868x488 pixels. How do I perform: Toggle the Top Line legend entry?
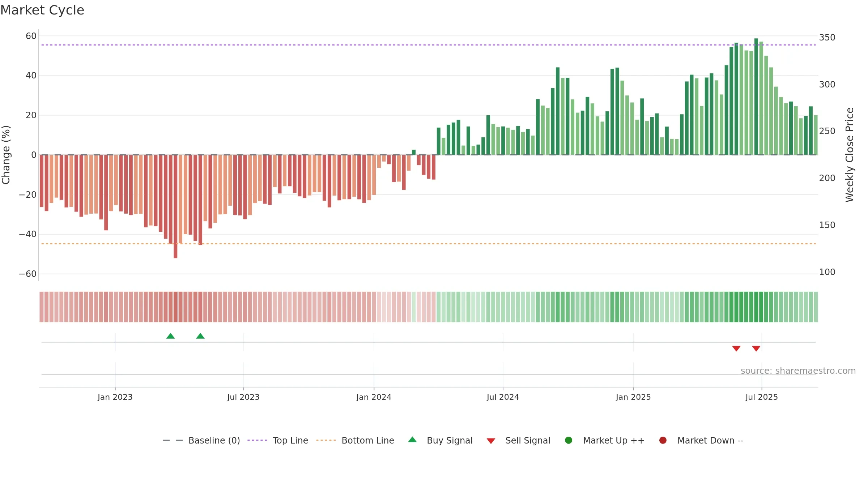pos(278,440)
